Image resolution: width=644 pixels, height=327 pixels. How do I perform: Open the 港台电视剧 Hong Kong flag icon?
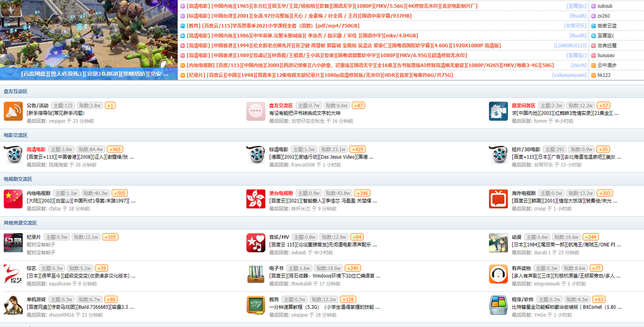255,199
